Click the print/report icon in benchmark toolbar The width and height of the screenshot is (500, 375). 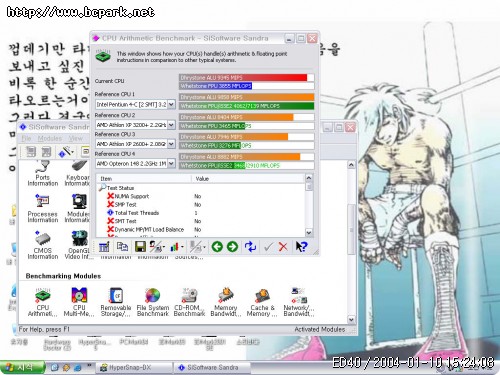tap(155, 247)
